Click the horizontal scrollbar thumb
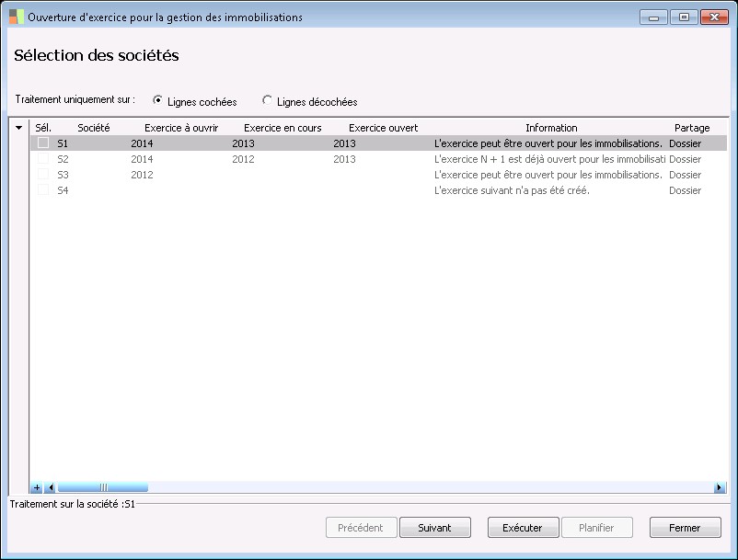The image size is (738, 560). (103, 487)
